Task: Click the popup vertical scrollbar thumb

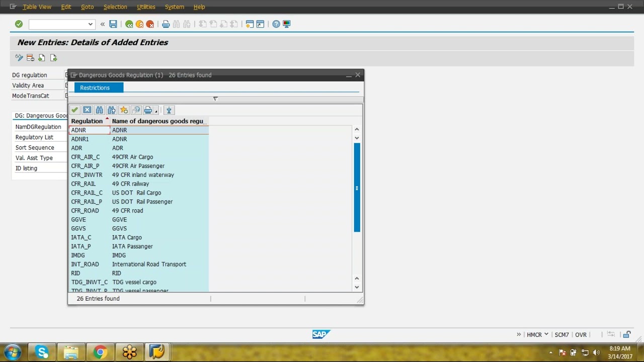Action: [357, 188]
